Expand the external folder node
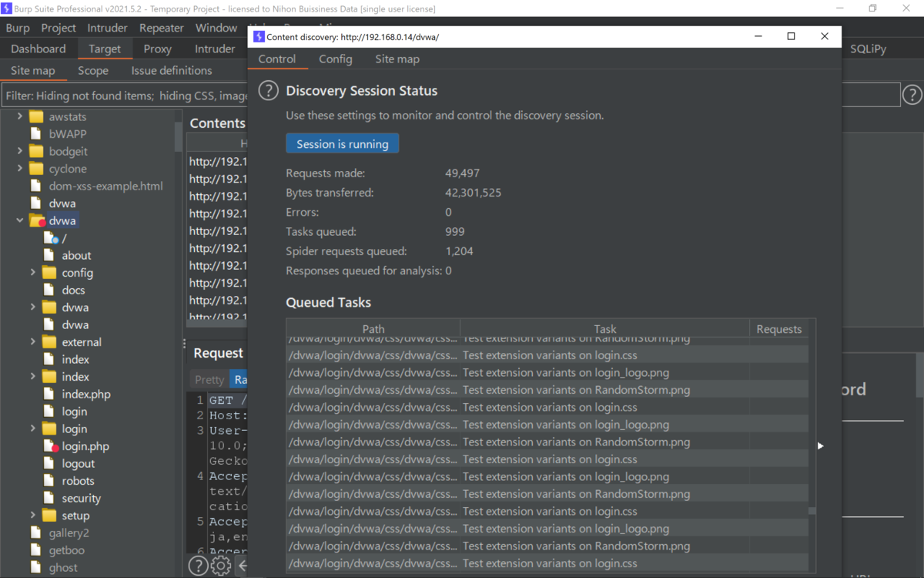Viewport: 924px width, 578px height. (x=33, y=342)
